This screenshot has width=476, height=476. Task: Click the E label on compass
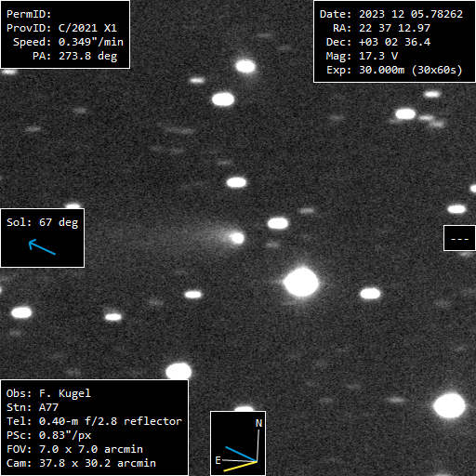pyautogui.click(x=218, y=460)
